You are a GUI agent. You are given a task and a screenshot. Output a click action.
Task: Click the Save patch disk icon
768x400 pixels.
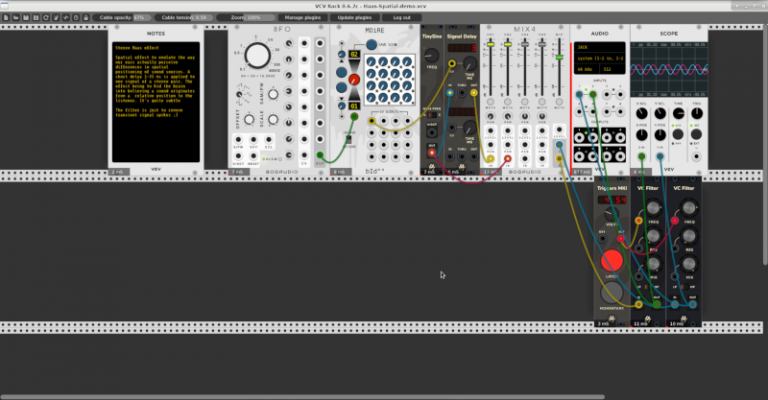point(26,18)
